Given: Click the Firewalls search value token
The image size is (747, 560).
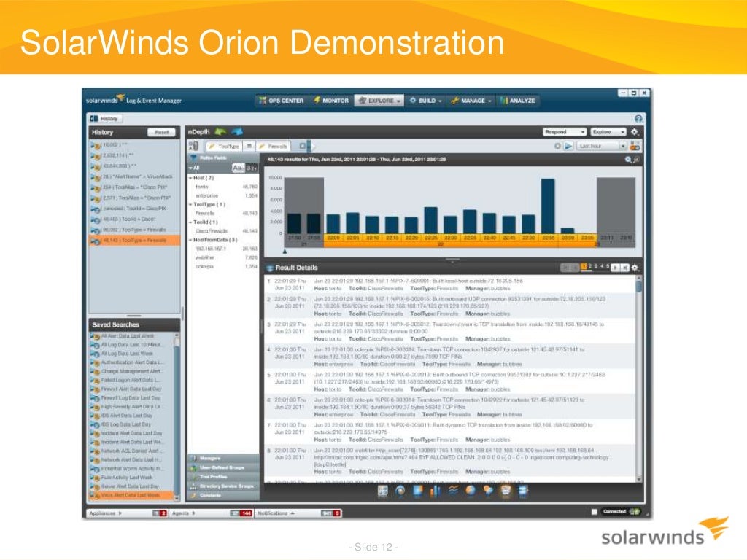Looking at the screenshot, I should coord(274,146).
